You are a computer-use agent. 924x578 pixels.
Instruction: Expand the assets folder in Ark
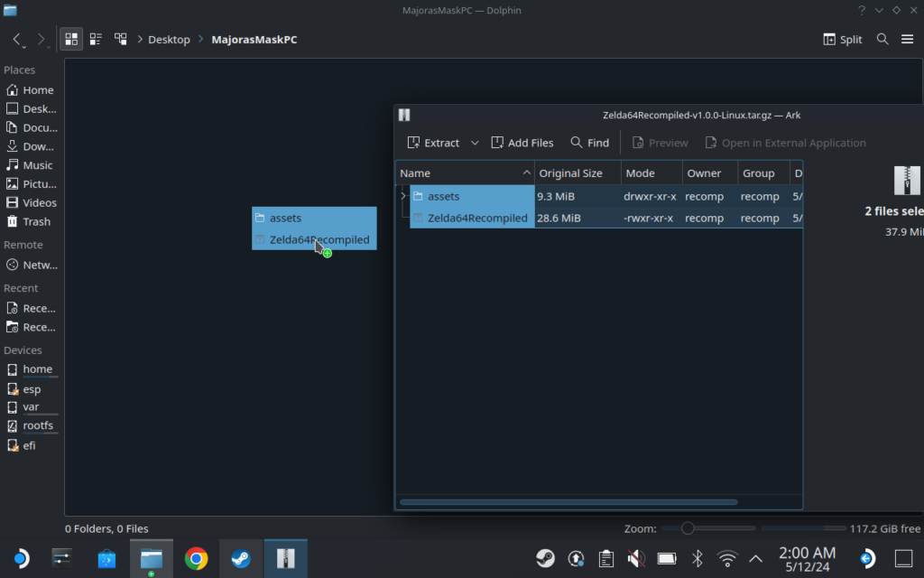click(403, 196)
